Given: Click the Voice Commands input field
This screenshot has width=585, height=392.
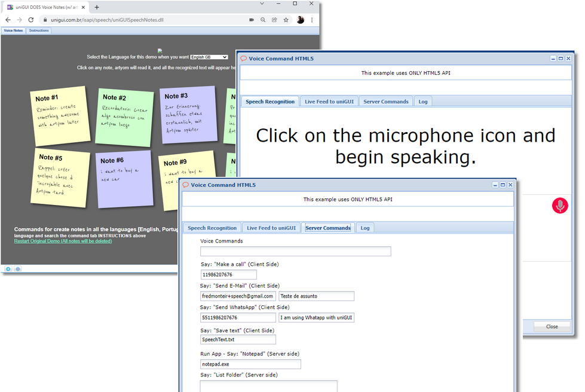Looking at the screenshot, I should pos(295,252).
